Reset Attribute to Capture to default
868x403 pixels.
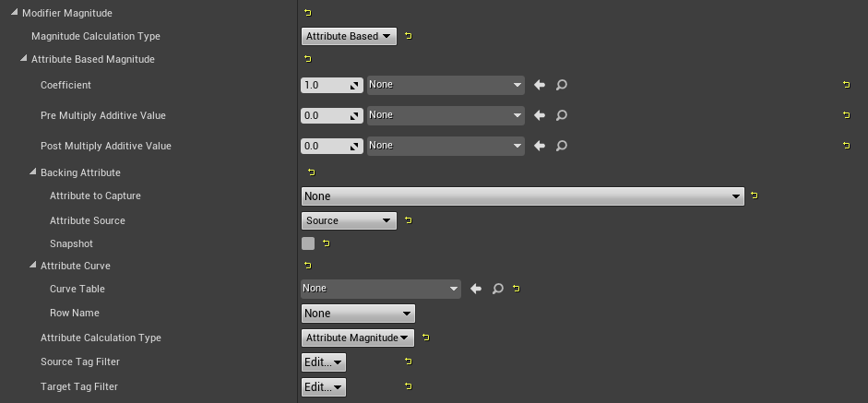pos(754,196)
